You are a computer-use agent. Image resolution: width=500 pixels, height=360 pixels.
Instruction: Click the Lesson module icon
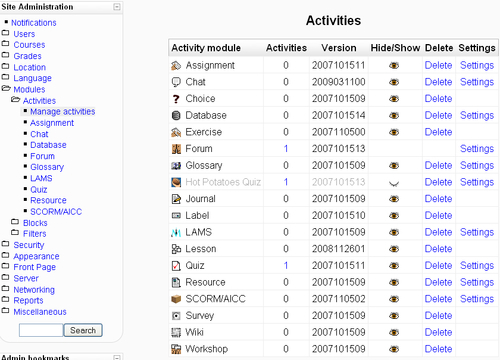pyautogui.click(x=176, y=249)
